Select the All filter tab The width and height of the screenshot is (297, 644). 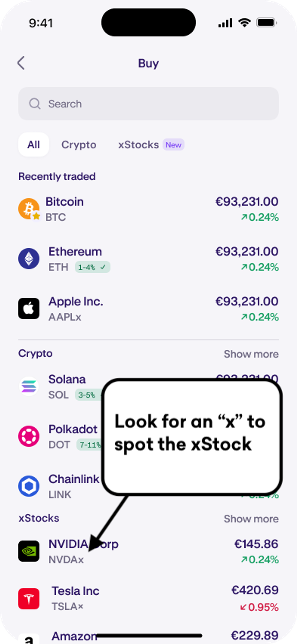[x=33, y=144]
